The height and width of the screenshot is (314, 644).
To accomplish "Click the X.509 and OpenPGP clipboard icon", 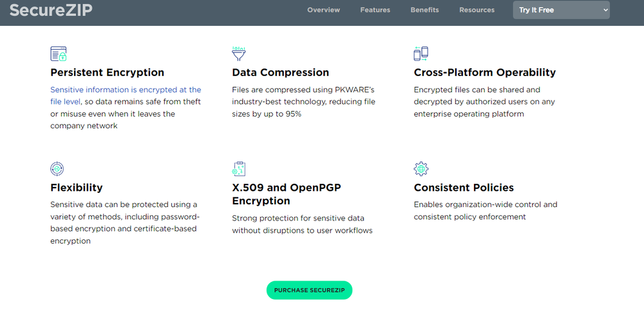I will click(239, 169).
